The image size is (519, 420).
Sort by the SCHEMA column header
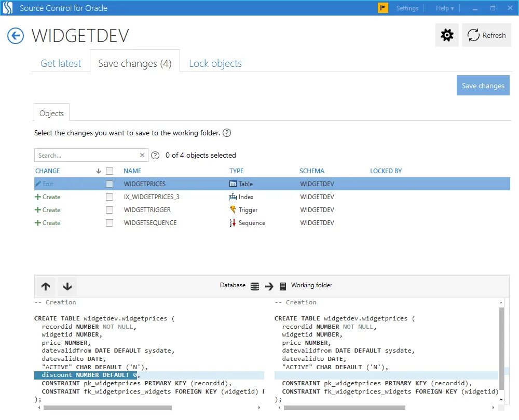click(x=312, y=171)
